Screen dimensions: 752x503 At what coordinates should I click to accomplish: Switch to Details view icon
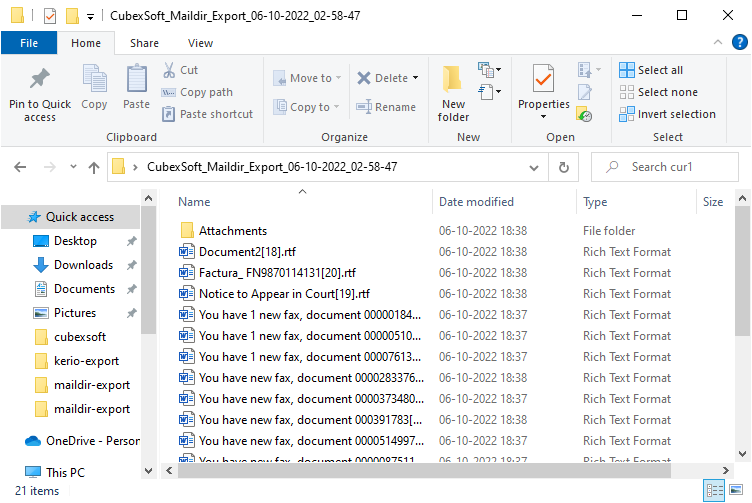(x=714, y=490)
